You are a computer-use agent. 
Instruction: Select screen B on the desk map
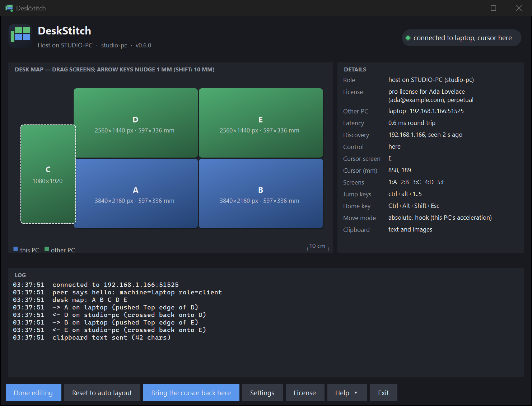tap(261, 193)
